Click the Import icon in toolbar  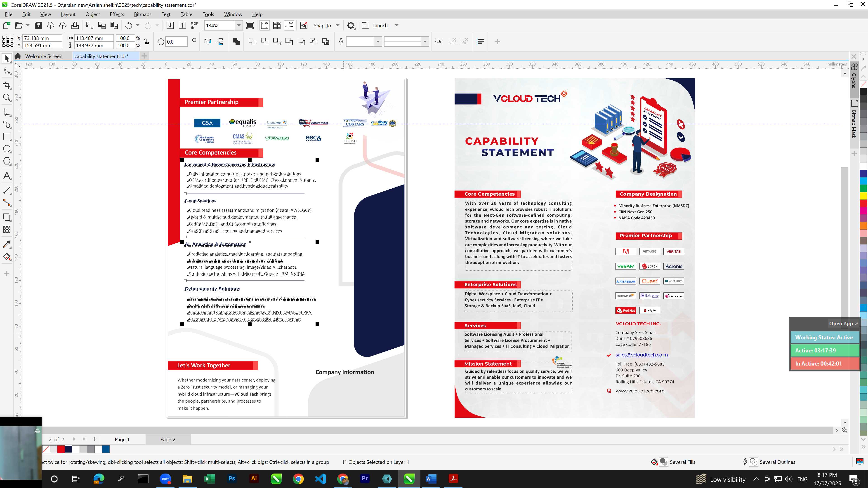coord(170,25)
